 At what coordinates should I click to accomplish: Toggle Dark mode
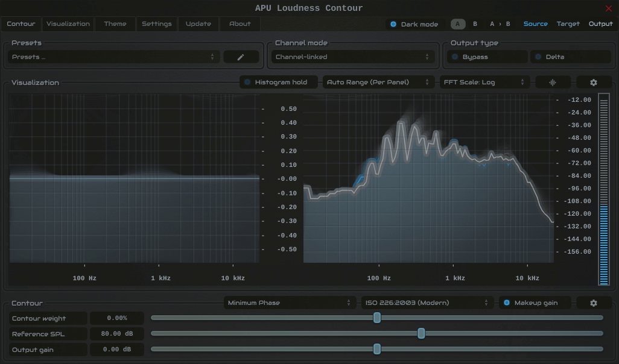[414, 24]
